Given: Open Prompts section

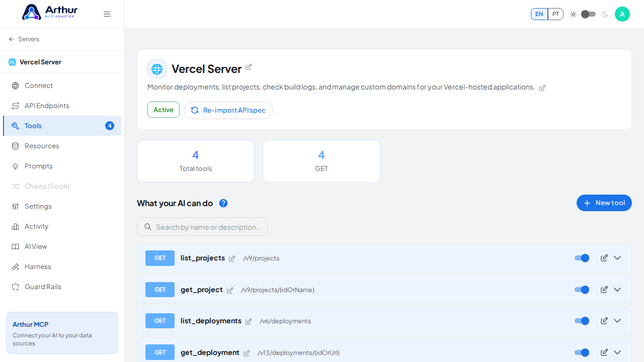Looking at the screenshot, I should [62, 166].
